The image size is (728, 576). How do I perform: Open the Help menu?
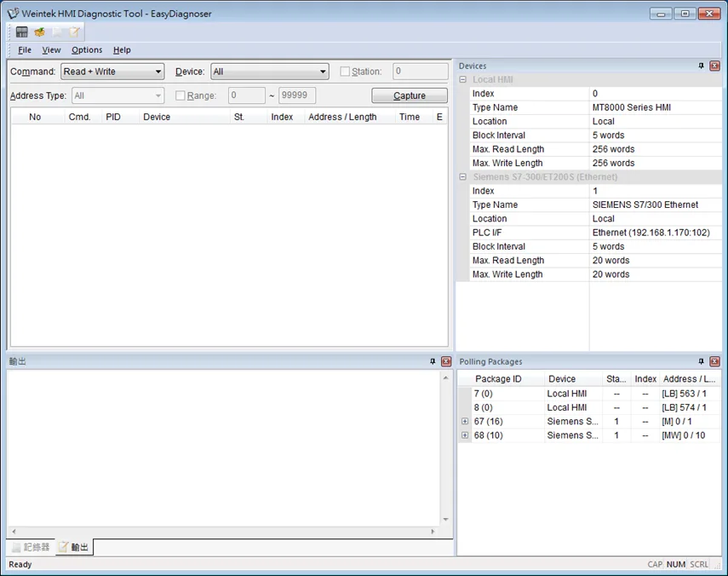tap(122, 49)
